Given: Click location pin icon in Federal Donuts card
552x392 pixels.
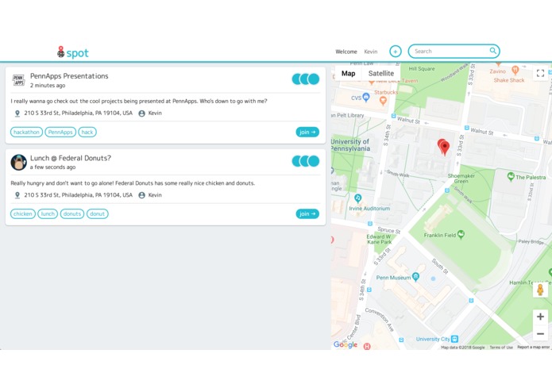Looking at the screenshot, I should click(x=17, y=195).
